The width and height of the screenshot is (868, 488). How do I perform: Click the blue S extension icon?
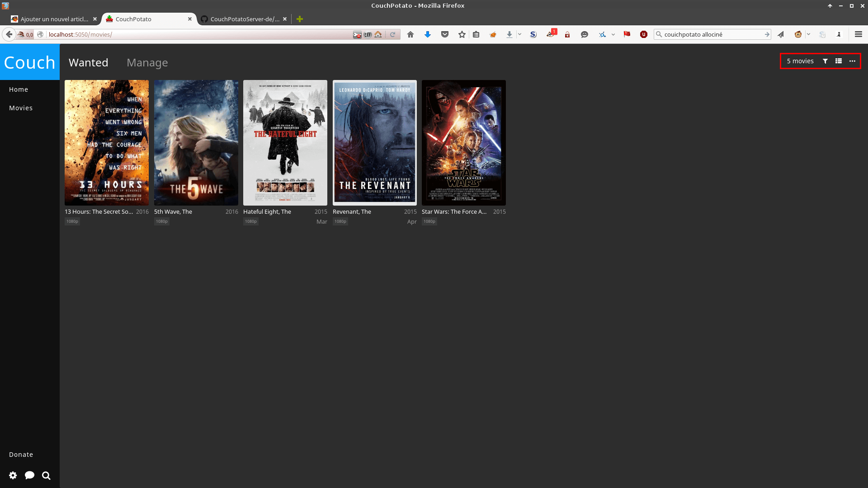point(533,34)
